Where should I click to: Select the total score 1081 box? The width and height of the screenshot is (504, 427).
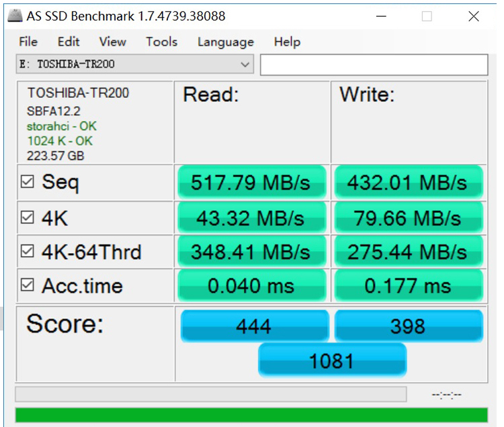332,361
